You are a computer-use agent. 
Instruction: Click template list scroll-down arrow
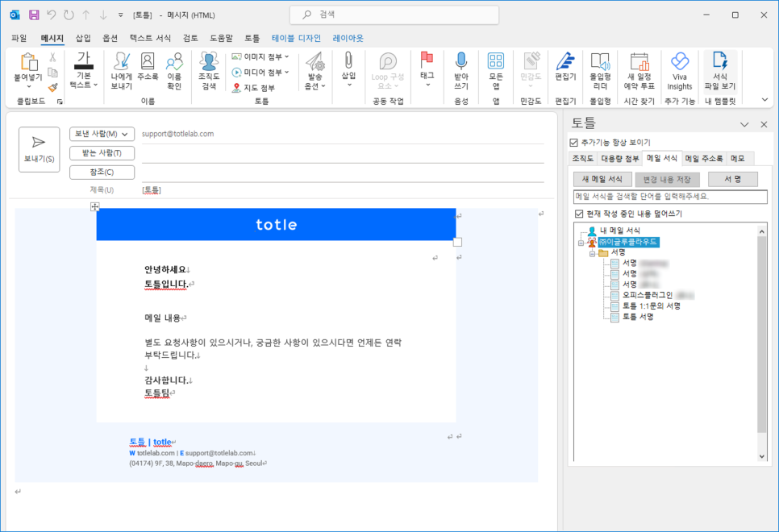click(762, 456)
